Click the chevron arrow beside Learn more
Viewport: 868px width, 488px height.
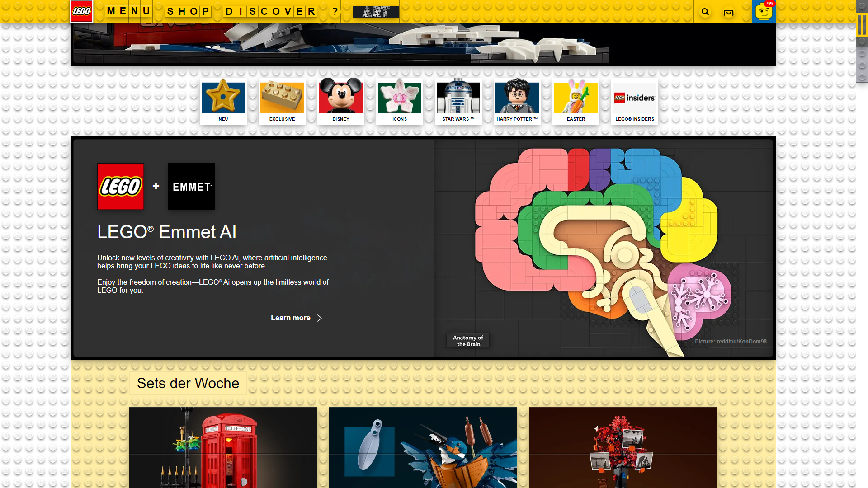pyautogui.click(x=320, y=318)
